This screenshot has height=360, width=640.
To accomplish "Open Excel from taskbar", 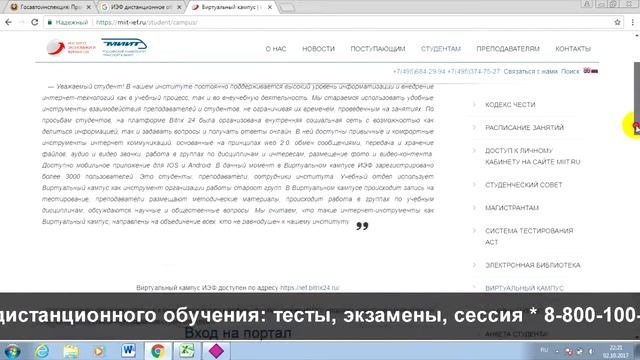I will [187, 351].
